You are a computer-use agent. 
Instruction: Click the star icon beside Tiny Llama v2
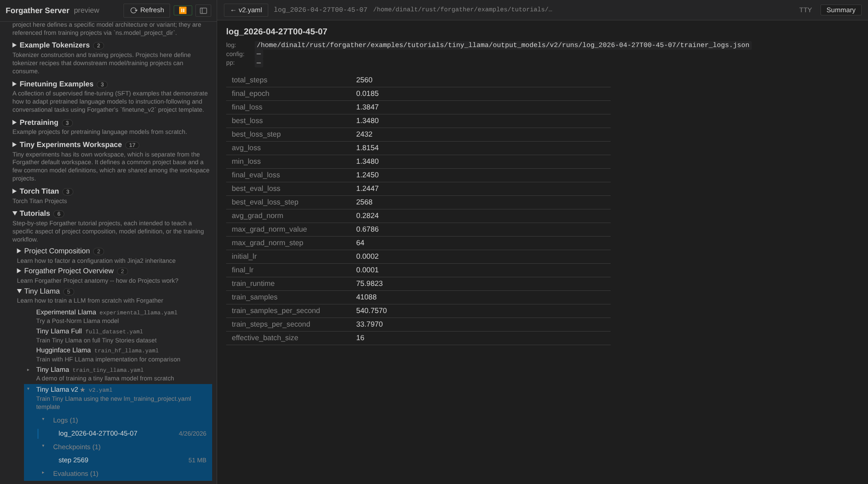82,389
